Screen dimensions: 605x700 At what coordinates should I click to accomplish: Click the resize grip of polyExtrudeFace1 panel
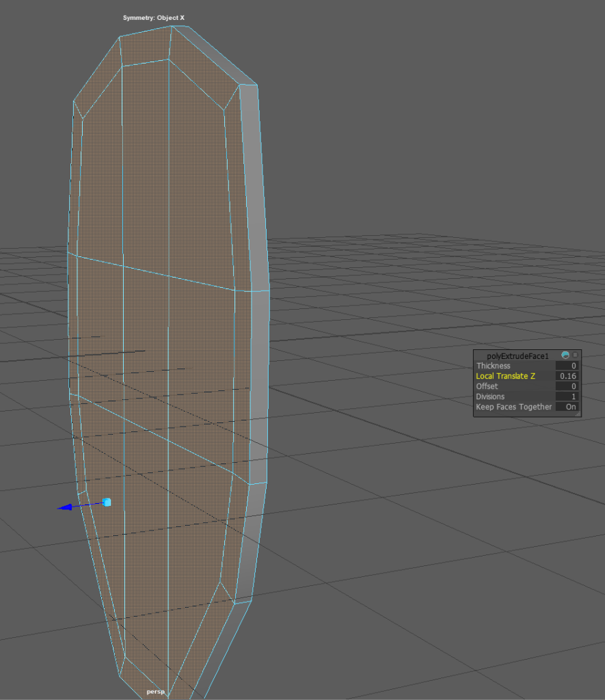pyautogui.click(x=577, y=413)
